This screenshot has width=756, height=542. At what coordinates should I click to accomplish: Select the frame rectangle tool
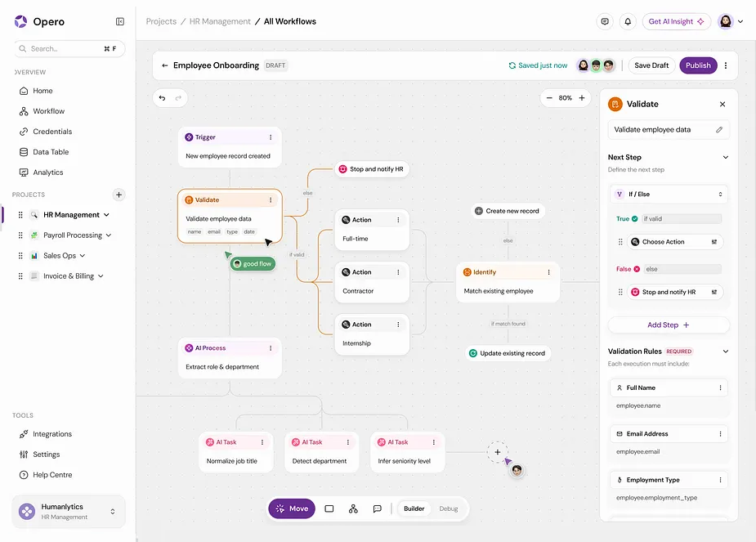click(329, 508)
